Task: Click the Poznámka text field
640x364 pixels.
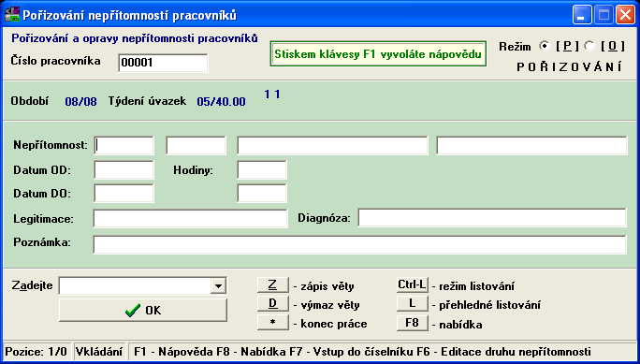Action: pyautogui.click(x=359, y=244)
